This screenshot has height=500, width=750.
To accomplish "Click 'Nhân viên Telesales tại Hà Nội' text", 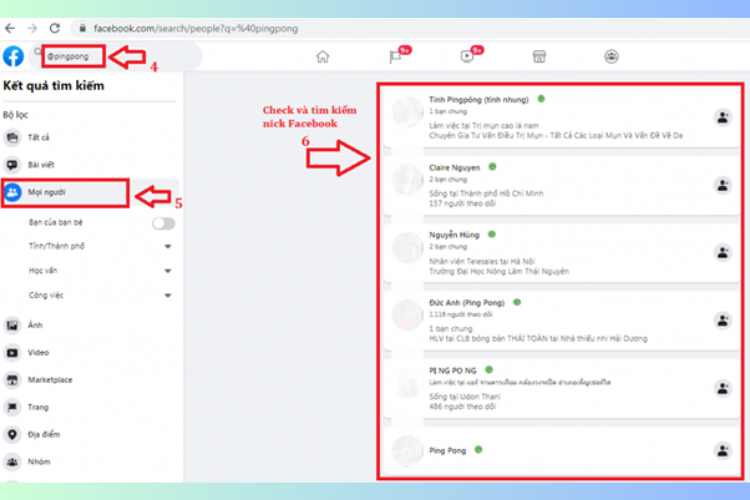I will (482, 261).
